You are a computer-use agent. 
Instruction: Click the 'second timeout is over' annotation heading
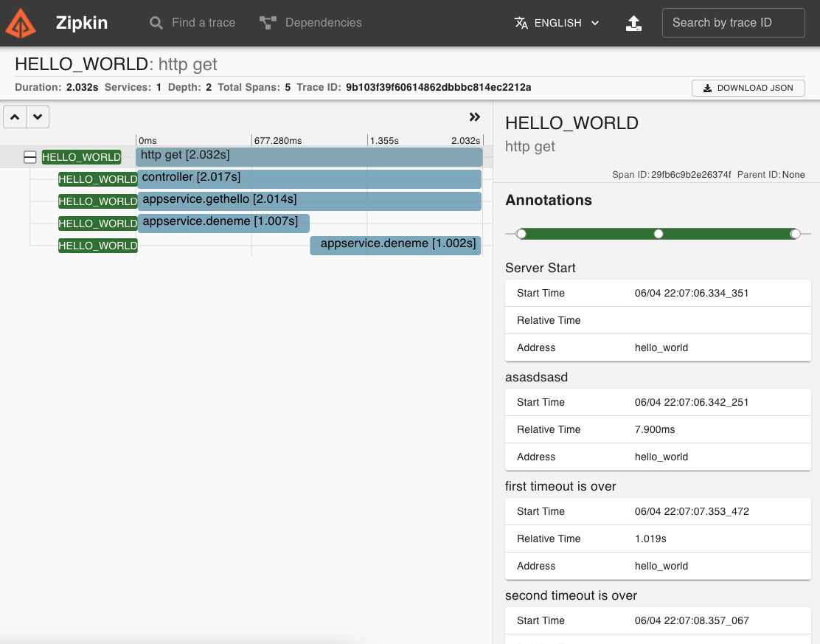pos(571,596)
